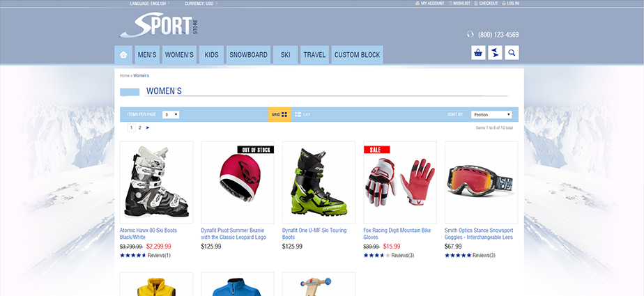Click the headset phone icon
Screen dimensions: 644x296
(x=470, y=34)
